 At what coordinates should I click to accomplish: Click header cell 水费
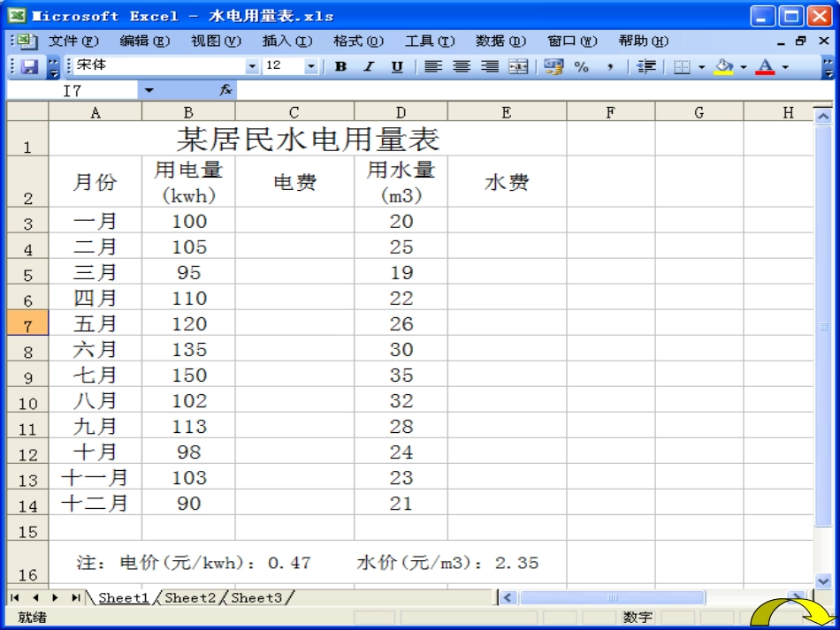pos(507,181)
